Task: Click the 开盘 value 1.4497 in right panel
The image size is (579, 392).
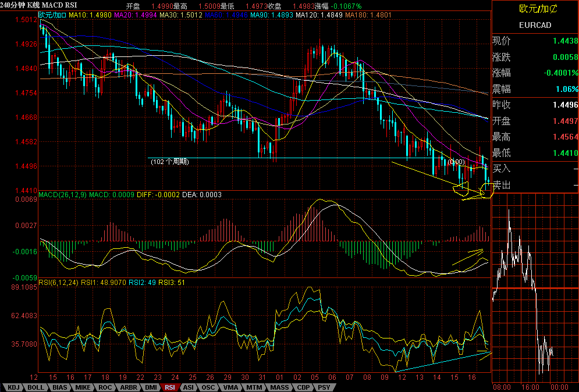Action: [565, 121]
